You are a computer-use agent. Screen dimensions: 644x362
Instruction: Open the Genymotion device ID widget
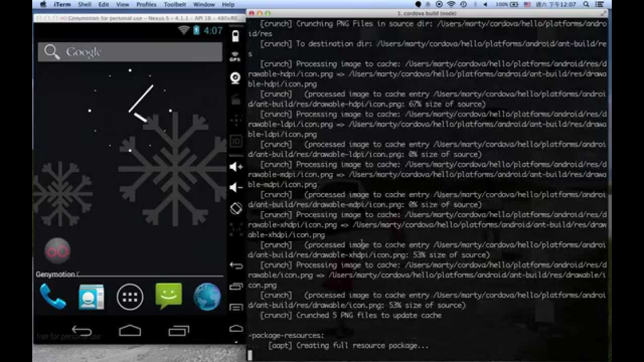235,140
